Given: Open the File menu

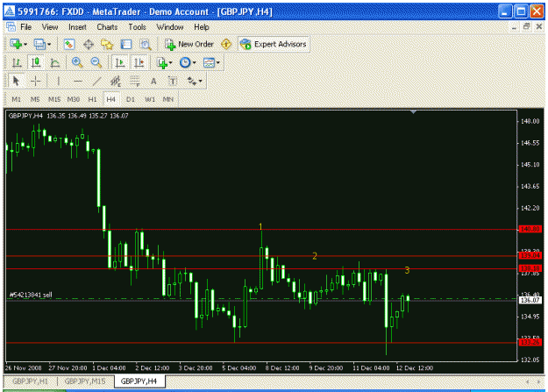Looking at the screenshot, I should tap(25, 27).
